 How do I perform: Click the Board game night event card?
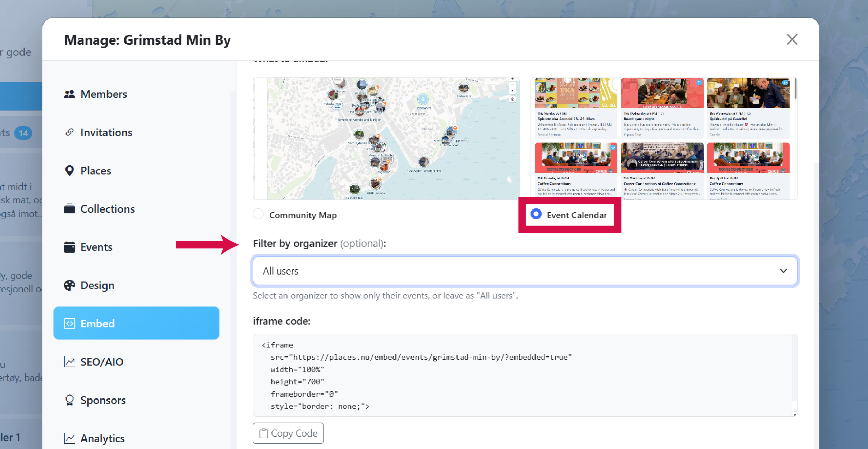662,108
